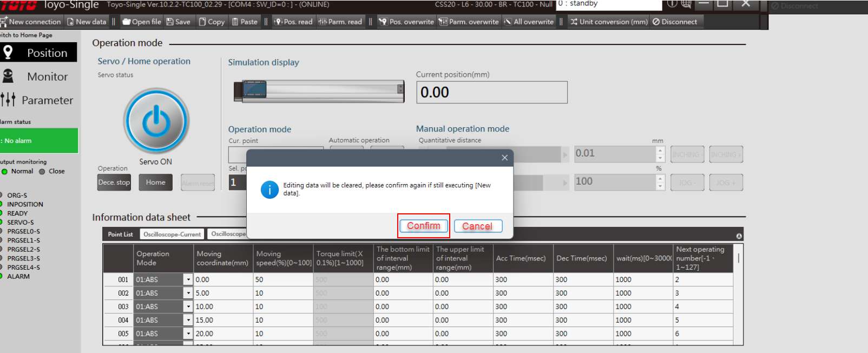Click moving speed 50 in row 001
The height and width of the screenshot is (353, 868).
(284, 279)
